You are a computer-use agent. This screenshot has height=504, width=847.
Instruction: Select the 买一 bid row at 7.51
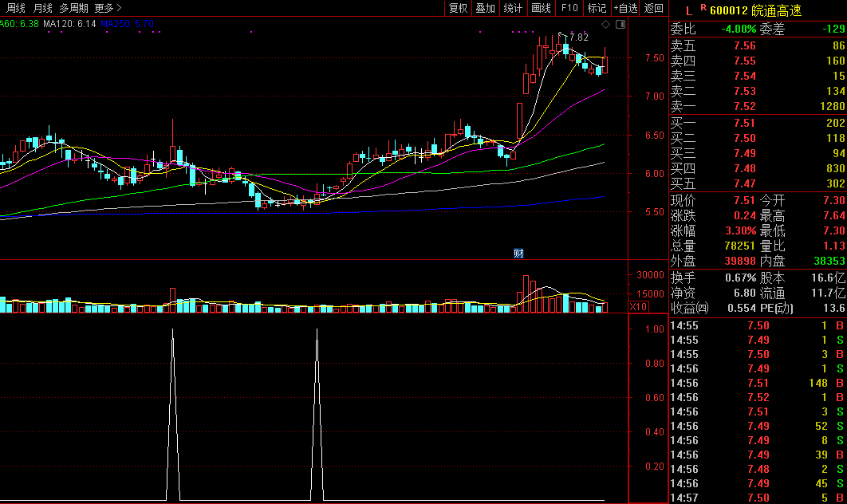[x=758, y=123]
